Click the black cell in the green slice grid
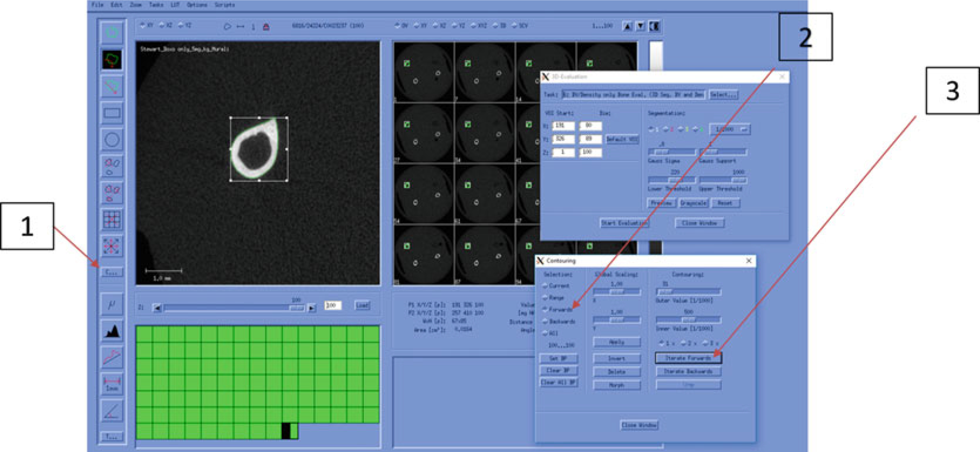The width and height of the screenshot is (980, 452). (286, 431)
